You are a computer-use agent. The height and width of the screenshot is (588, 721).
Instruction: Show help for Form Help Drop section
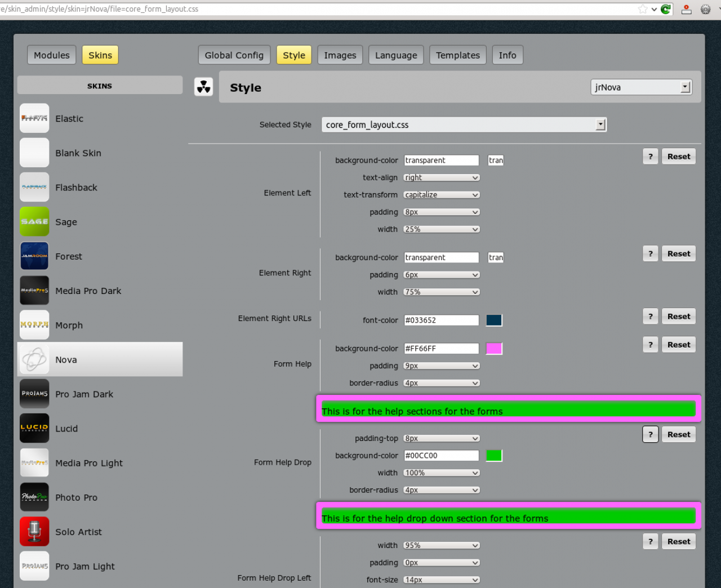point(650,434)
